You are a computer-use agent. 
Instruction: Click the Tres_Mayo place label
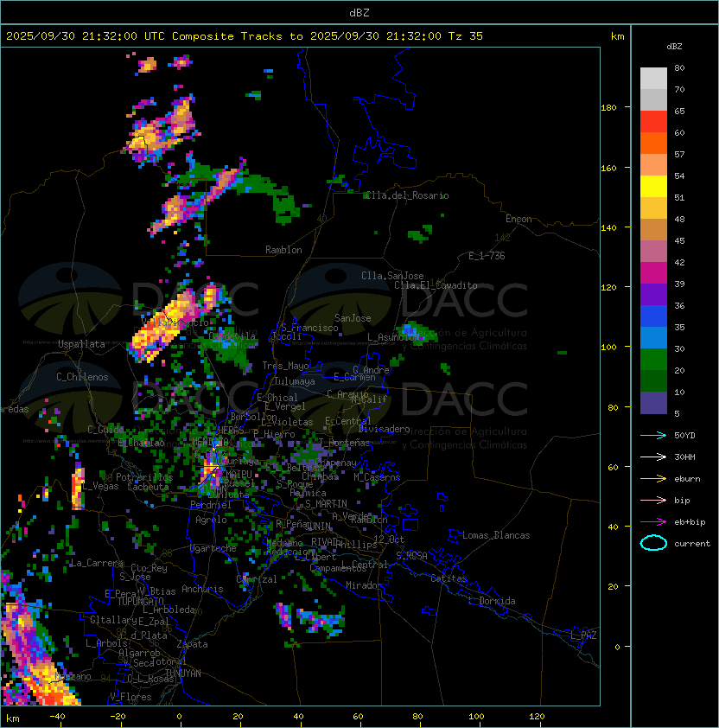click(x=285, y=366)
